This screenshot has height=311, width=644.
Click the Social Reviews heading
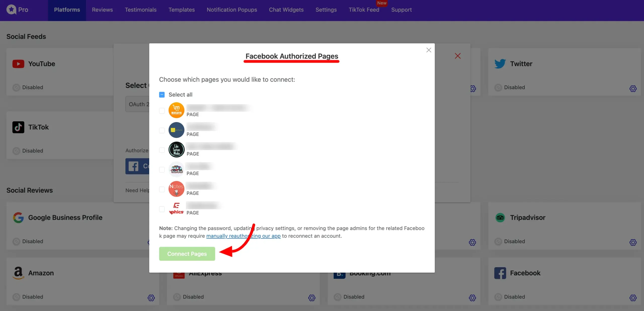[29, 190]
